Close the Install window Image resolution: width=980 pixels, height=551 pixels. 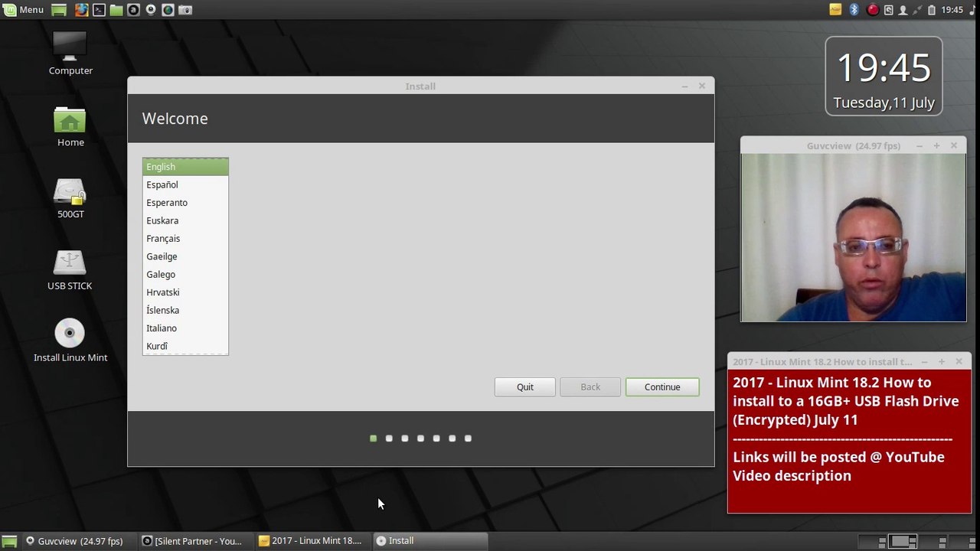[x=702, y=86]
